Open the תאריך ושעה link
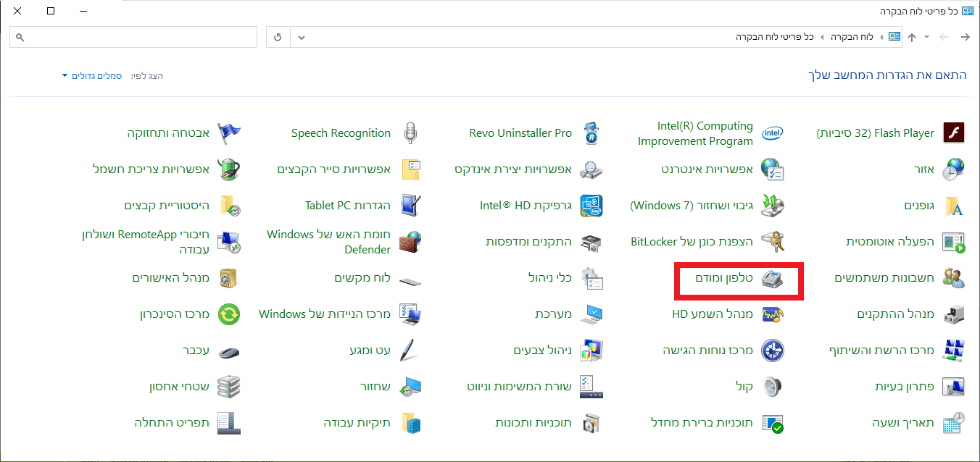 tap(903, 423)
